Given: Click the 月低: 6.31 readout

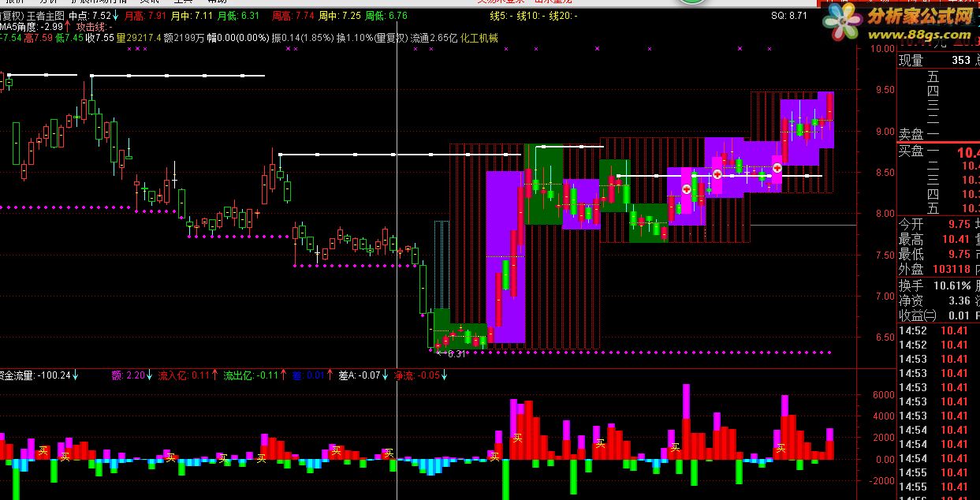Looking at the screenshot, I should [238, 15].
